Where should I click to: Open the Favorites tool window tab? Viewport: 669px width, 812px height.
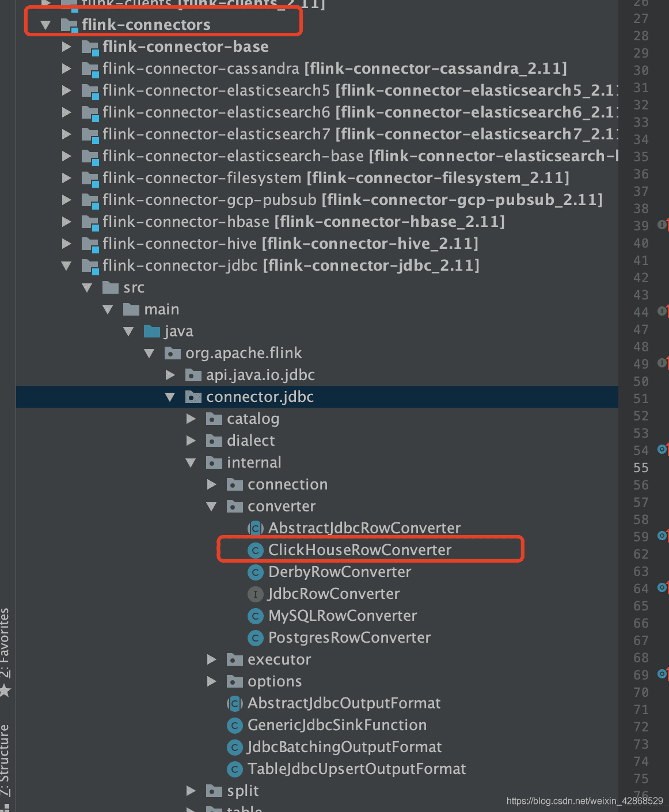[5, 652]
